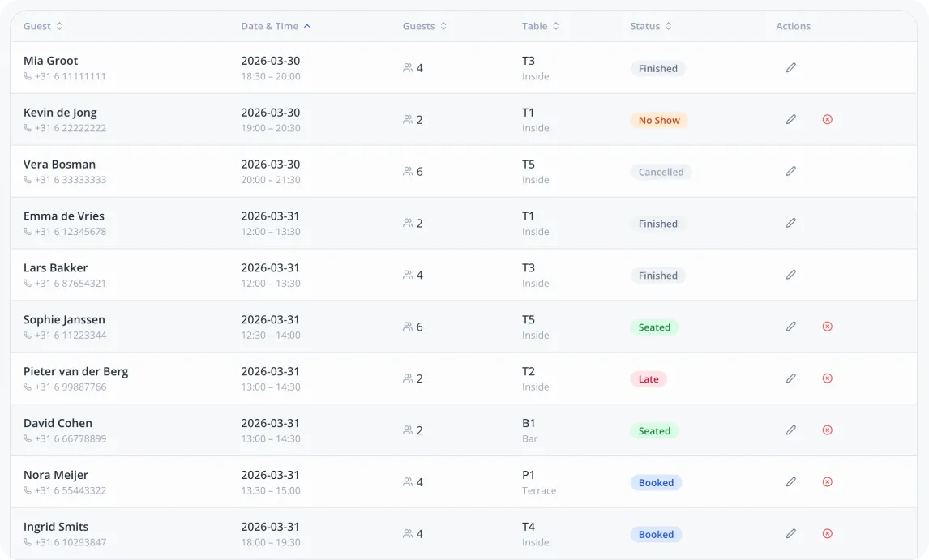The height and width of the screenshot is (560, 929).
Task: Select Vera Bosman's Cancelled status badge
Action: click(x=661, y=172)
